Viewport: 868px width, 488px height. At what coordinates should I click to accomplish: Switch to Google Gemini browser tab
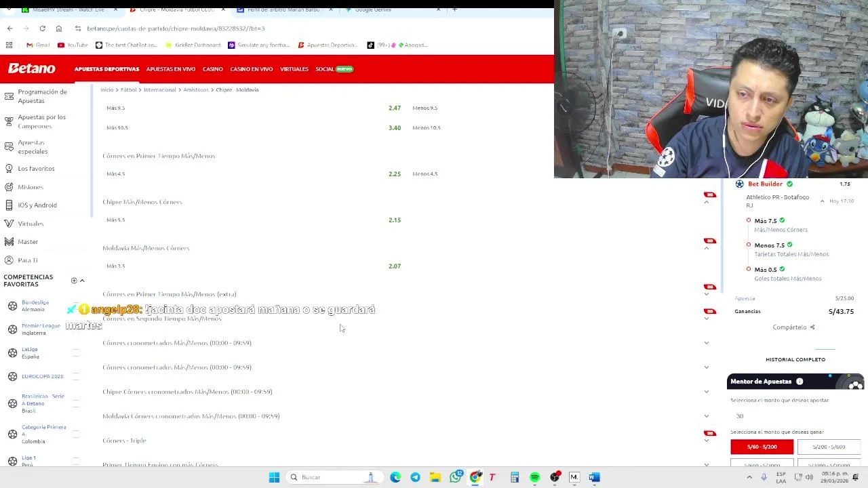[x=372, y=9]
